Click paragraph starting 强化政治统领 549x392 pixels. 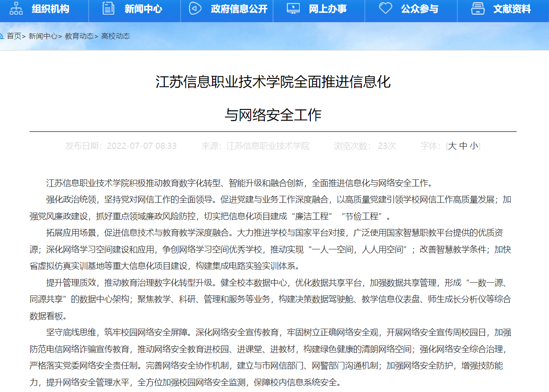271,208
